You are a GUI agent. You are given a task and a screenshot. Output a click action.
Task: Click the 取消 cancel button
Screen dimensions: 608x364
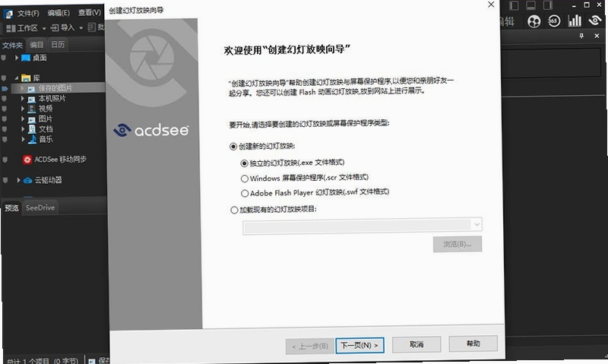(x=416, y=344)
